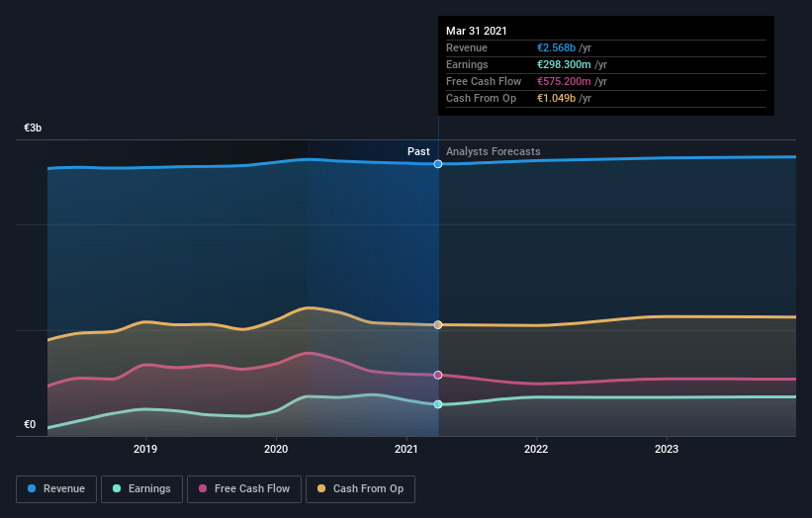The width and height of the screenshot is (812, 518).
Task: Click the 2021 x-axis label
Action: point(406,449)
